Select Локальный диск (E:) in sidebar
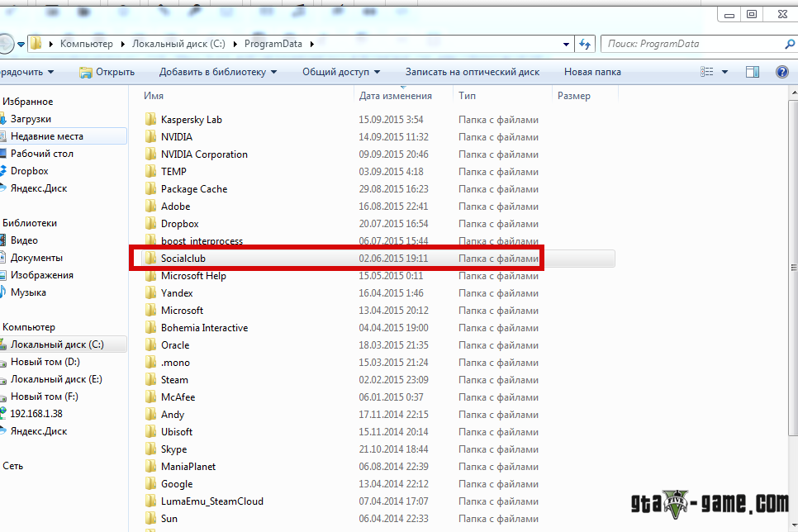Viewport: 798px width, 532px height. click(x=56, y=379)
